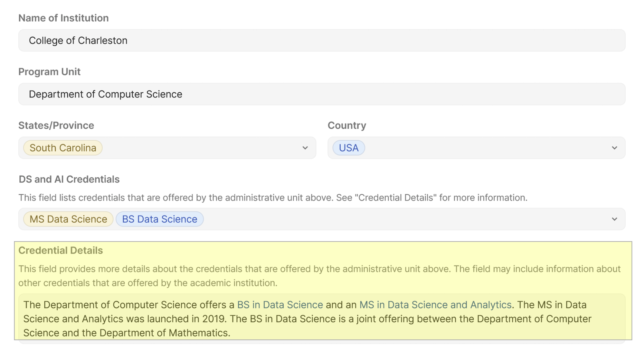Click the Credential Details heading
The height and width of the screenshot is (351, 644).
61,250
